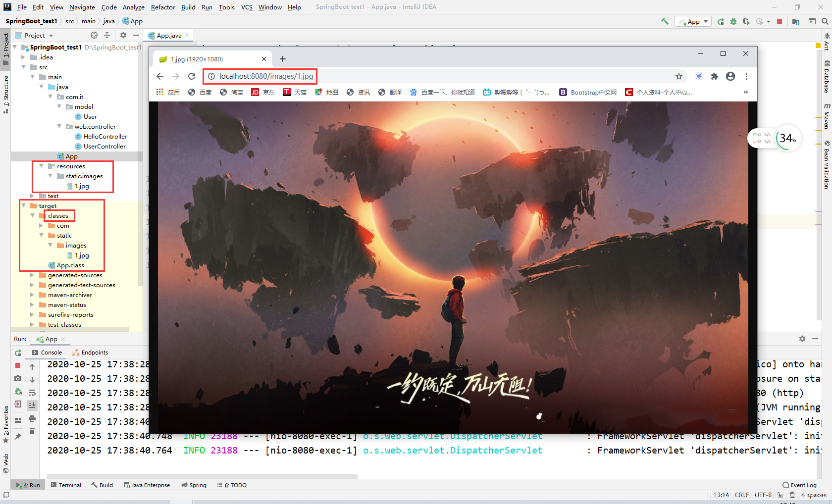Image resolution: width=832 pixels, height=504 pixels.
Task: Rerun App in Run panel sidebar
Action: click(x=18, y=353)
